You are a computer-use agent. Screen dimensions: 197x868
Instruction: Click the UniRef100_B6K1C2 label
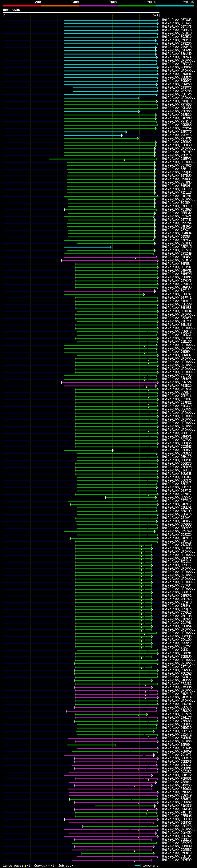tap(177, 775)
